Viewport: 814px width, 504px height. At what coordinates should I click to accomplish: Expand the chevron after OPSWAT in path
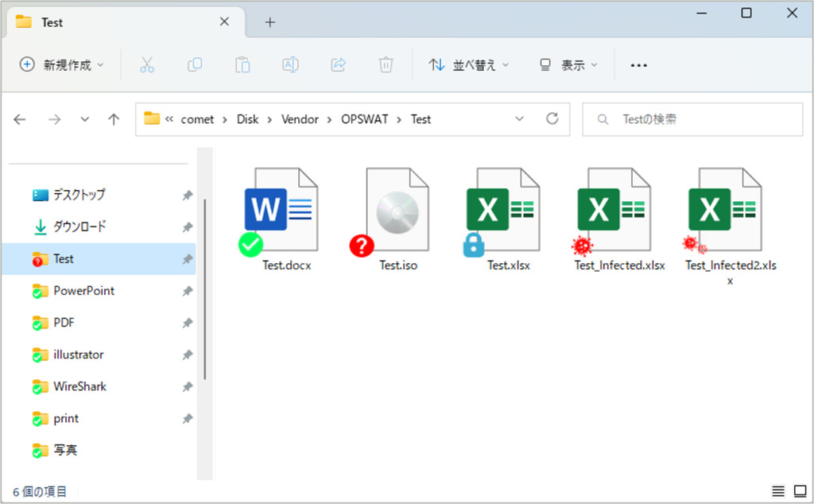399,119
